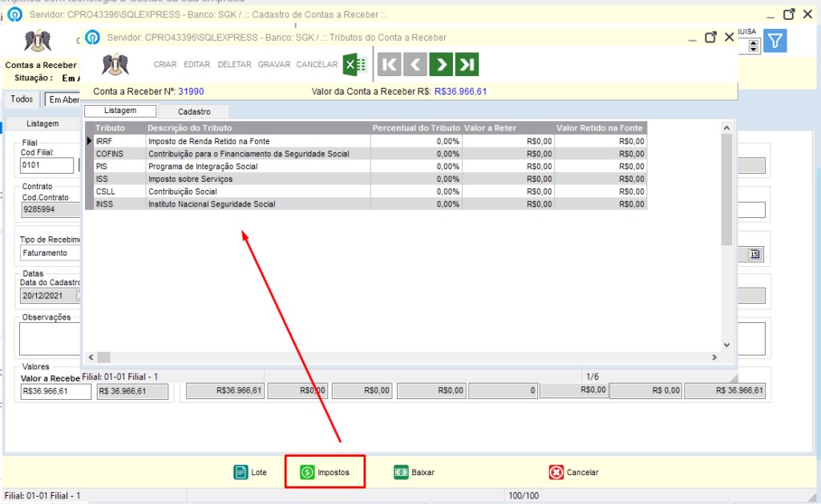The height and width of the screenshot is (504, 821).
Task: Open the Impostos button
Action: [325, 472]
